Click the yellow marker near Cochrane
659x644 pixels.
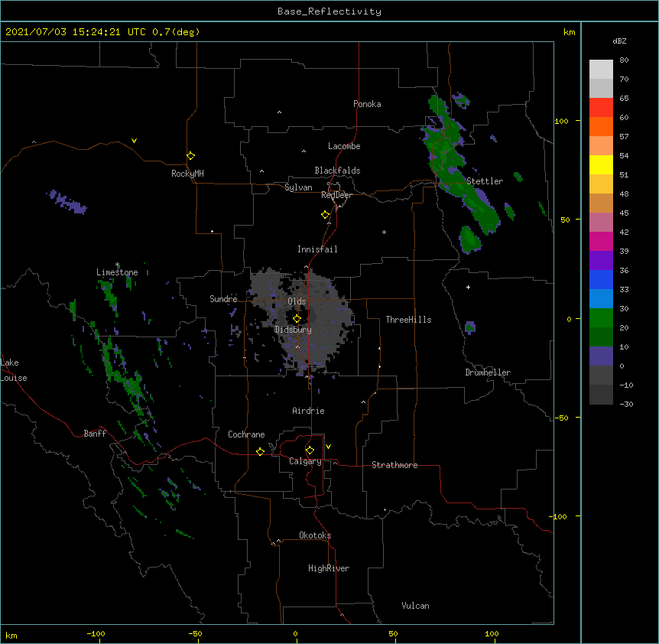[x=260, y=451]
